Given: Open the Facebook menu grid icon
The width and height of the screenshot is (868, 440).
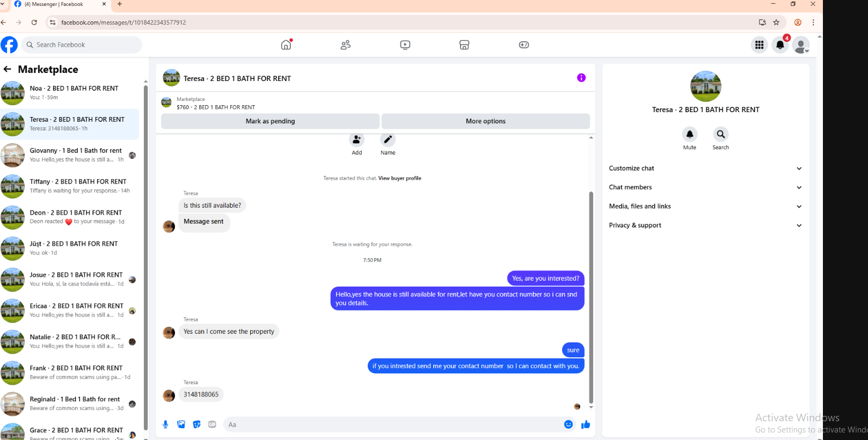Looking at the screenshot, I should tap(759, 45).
